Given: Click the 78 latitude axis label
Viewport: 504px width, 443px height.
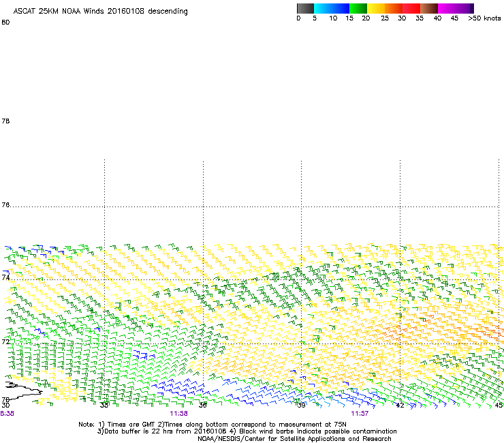Looking at the screenshot, I should 5,121.
